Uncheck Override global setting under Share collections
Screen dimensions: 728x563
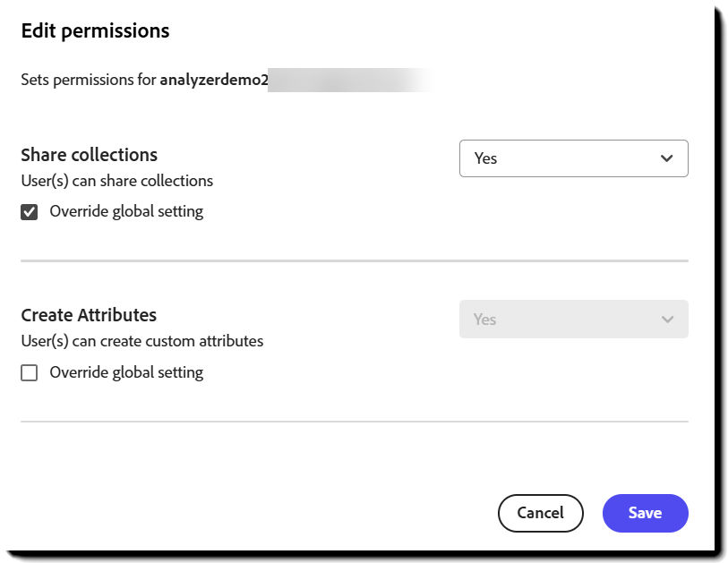[28, 210]
